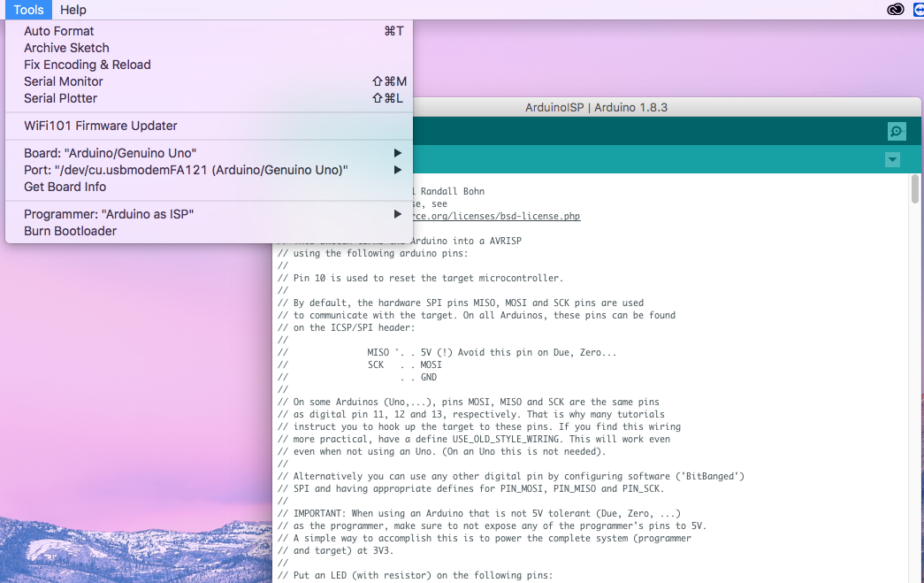
Task: Click the 'MISO' header diagram line
Action: pyautogui.click(x=447, y=352)
